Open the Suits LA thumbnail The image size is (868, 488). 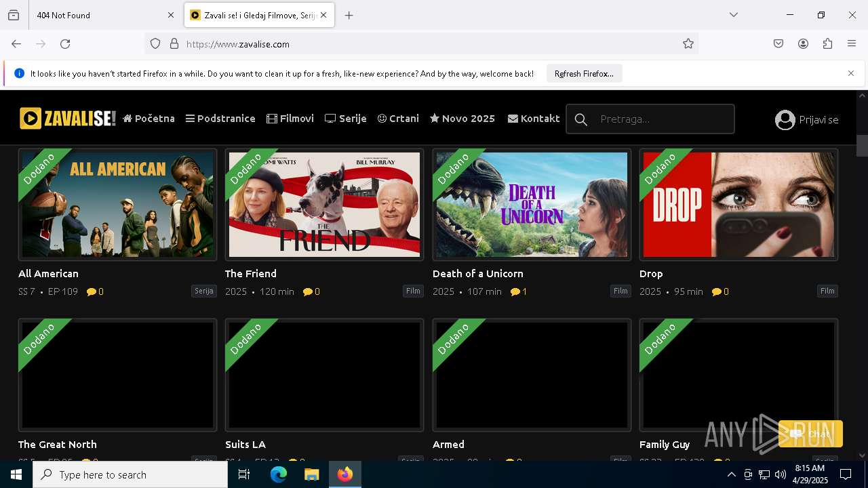pyautogui.click(x=324, y=375)
